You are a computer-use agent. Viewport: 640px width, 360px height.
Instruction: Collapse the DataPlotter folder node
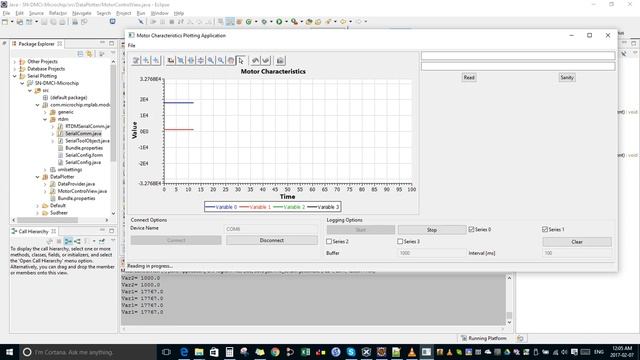(38, 177)
